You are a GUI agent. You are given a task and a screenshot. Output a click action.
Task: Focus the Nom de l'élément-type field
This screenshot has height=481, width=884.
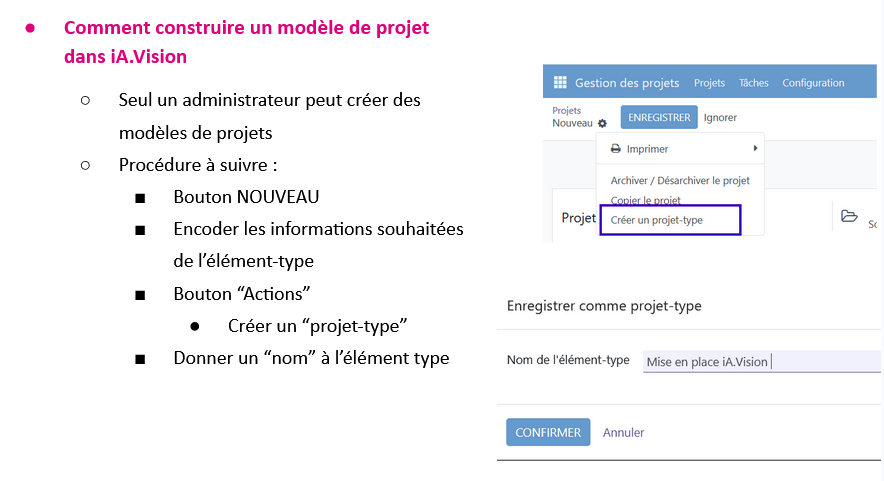[x=760, y=362]
